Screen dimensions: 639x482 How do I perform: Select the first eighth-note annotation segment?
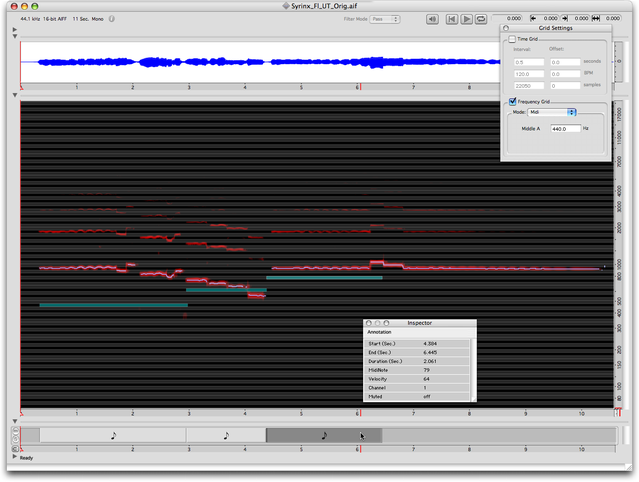pyautogui.click(x=112, y=435)
